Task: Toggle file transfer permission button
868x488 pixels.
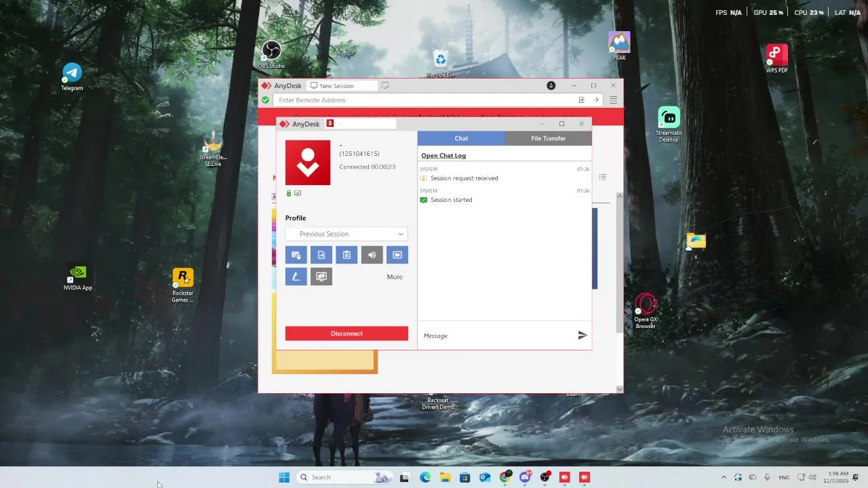Action: [321, 255]
